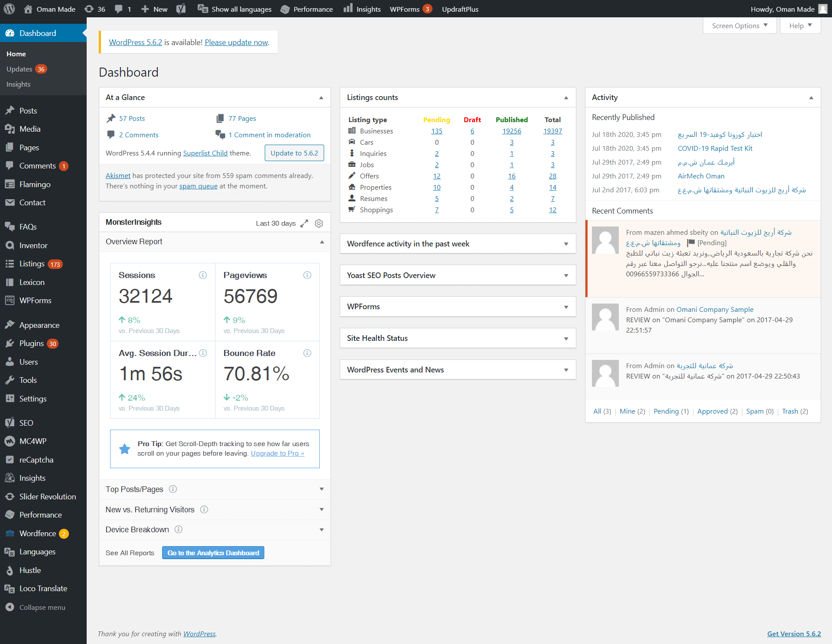Open the Help dropdown tab
The image size is (832, 644).
tap(800, 26)
